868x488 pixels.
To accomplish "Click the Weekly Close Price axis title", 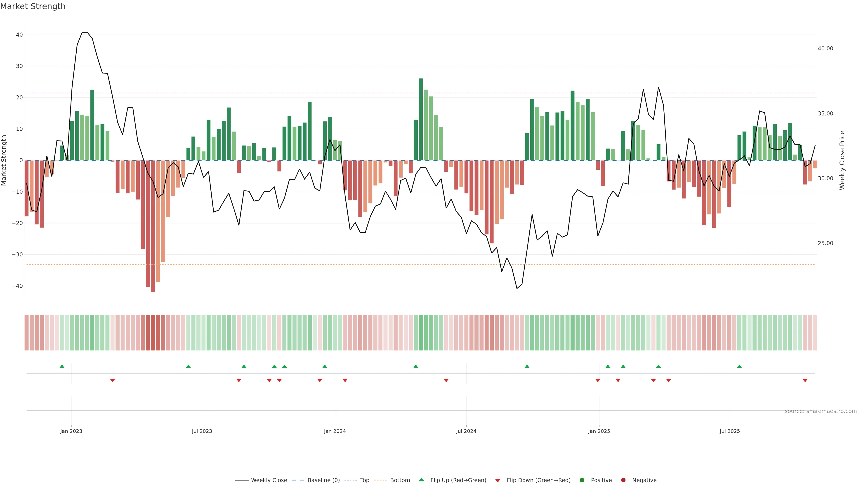I will click(842, 160).
